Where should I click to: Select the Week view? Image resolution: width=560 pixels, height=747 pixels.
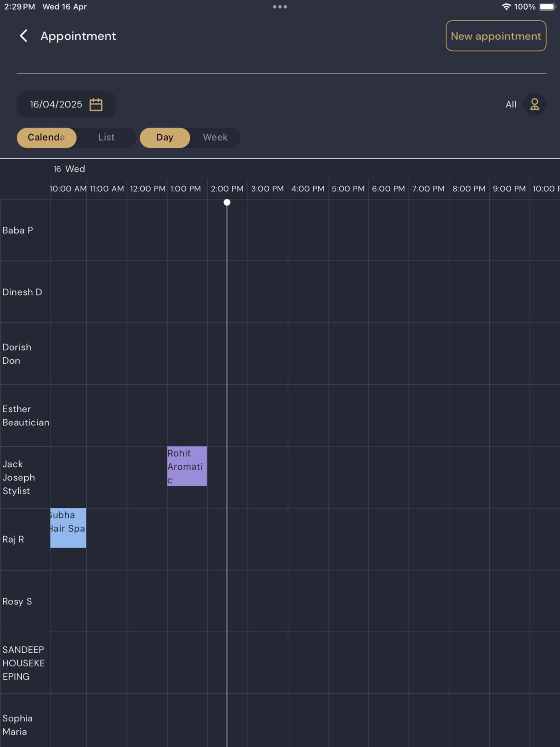click(x=215, y=138)
